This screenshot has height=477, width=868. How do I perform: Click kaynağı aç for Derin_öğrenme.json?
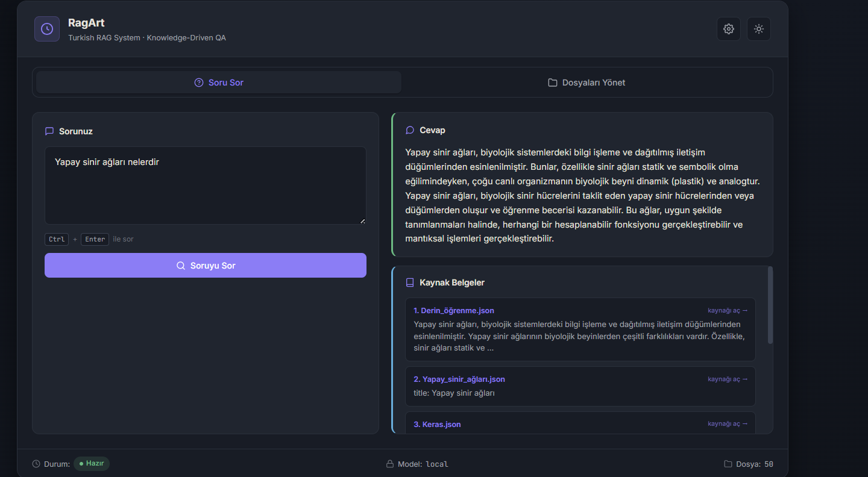tap(728, 311)
